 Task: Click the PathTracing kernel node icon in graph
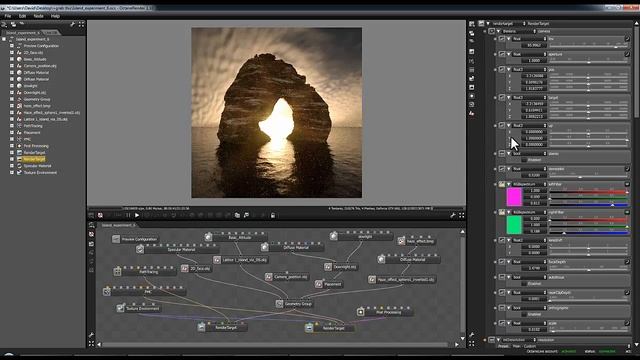118,271
